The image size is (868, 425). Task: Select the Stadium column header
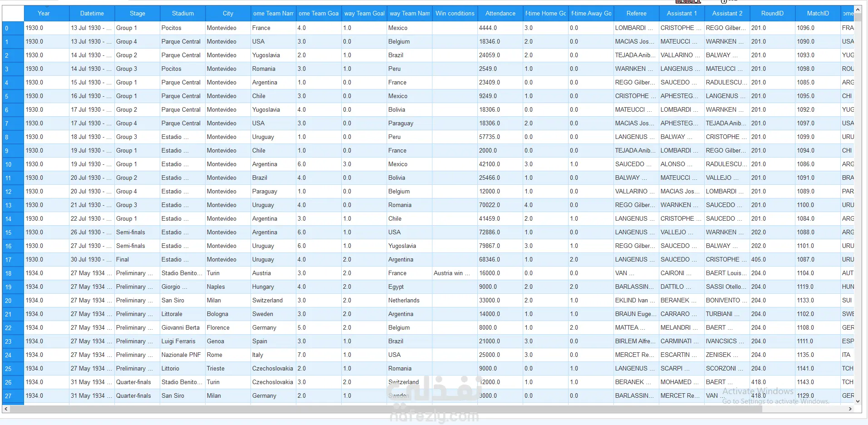tap(183, 14)
